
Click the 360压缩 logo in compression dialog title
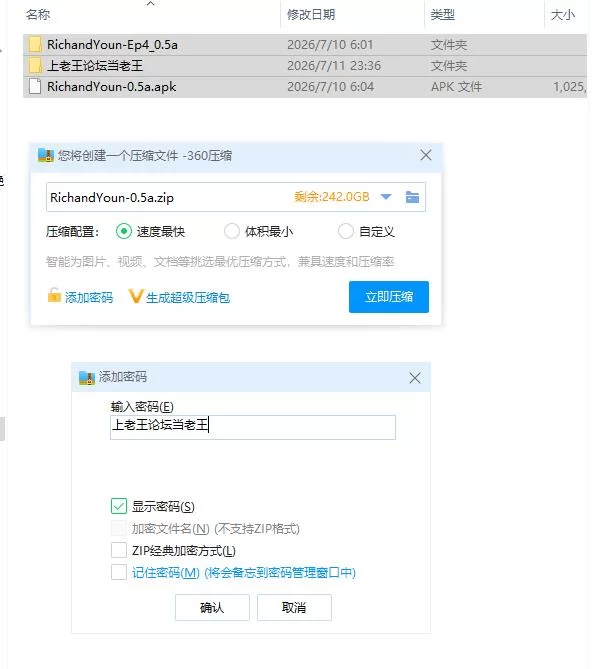46,155
